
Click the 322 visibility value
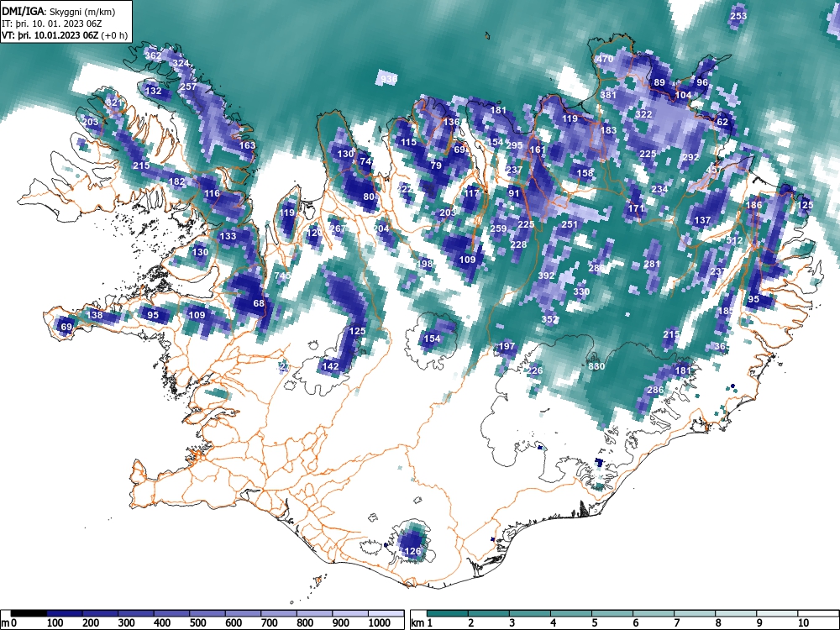(x=643, y=114)
